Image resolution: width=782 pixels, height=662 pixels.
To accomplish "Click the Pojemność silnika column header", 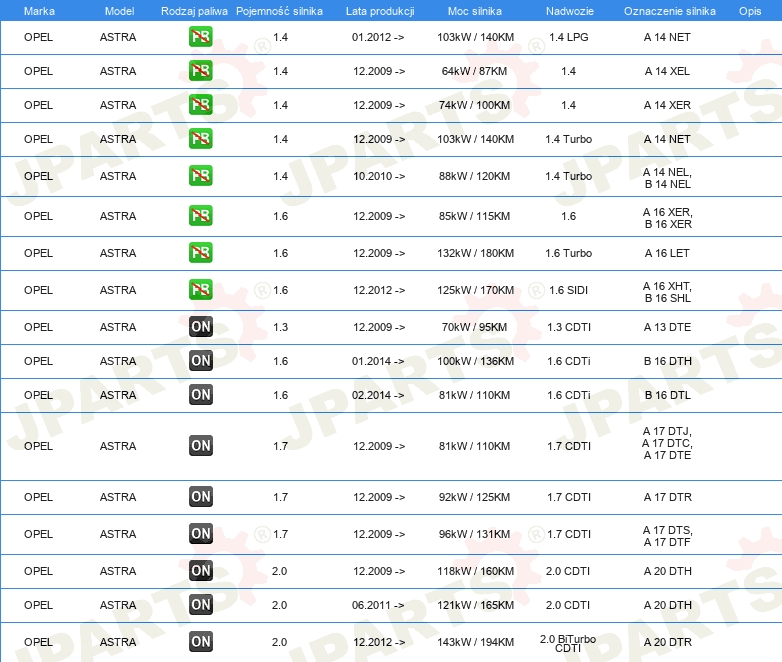I will 279,11.
